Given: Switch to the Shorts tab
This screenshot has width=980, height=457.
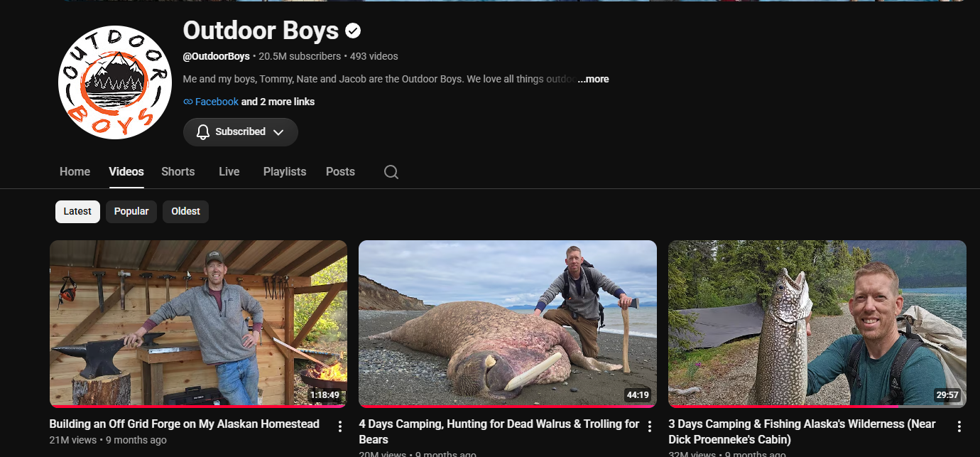Looking at the screenshot, I should pyautogui.click(x=178, y=171).
